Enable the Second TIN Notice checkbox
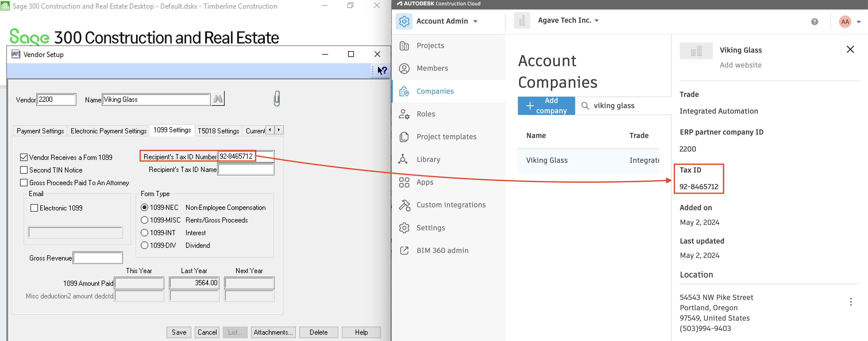The width and height of the screenshot is (868, 341). [x=24, y=170]
